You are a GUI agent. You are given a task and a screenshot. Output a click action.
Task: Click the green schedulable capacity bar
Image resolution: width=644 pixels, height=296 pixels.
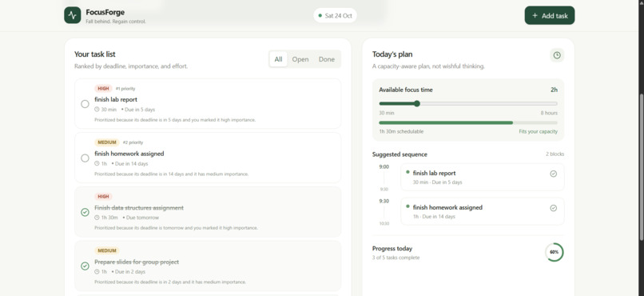[446, 122]
